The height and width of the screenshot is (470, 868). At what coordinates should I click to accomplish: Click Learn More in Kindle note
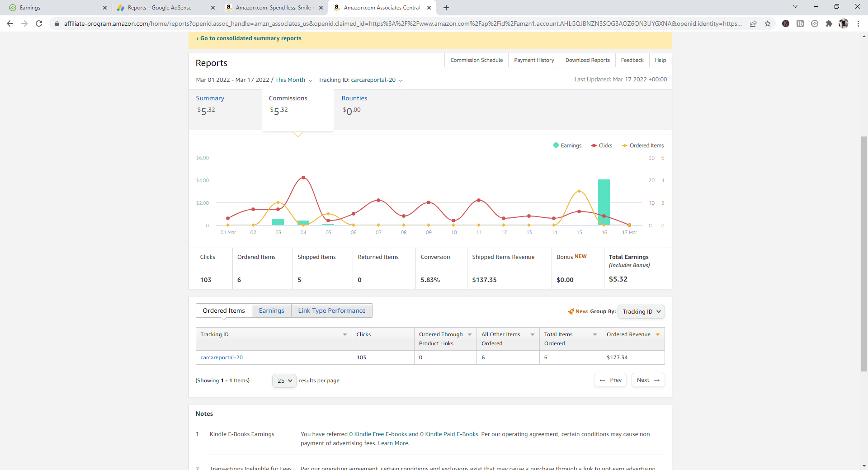393,443
